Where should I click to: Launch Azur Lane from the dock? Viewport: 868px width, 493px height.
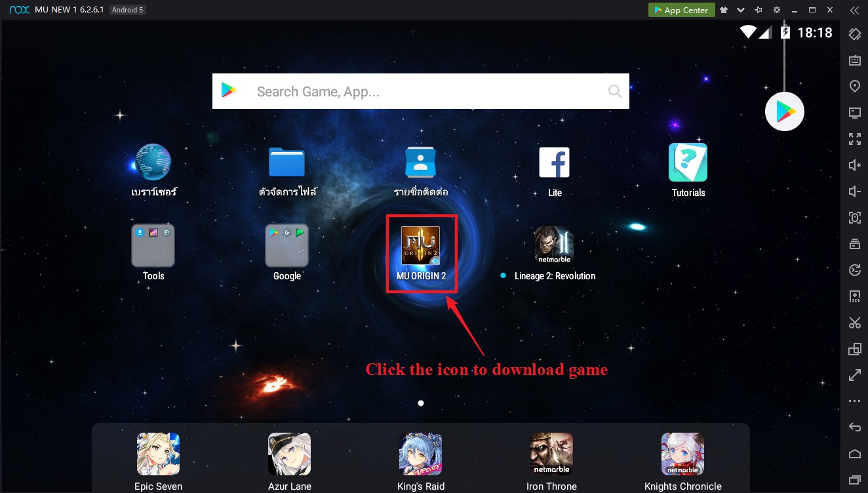[x=289, y=454]
